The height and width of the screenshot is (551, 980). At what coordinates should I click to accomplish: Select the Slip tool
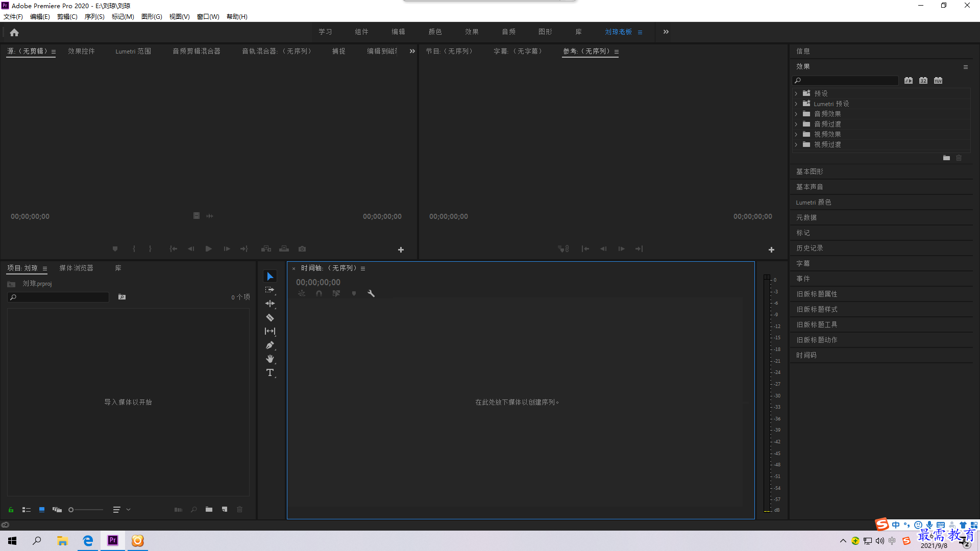coord(270,331)
